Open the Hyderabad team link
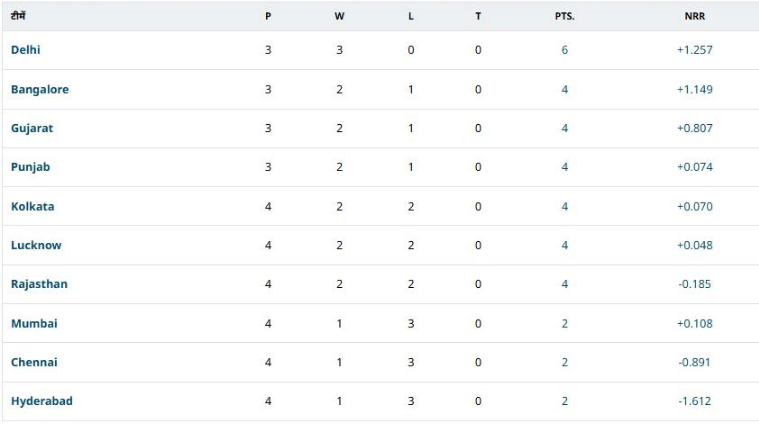This screenshot has height=425, width=759. (x=42, y=401)
